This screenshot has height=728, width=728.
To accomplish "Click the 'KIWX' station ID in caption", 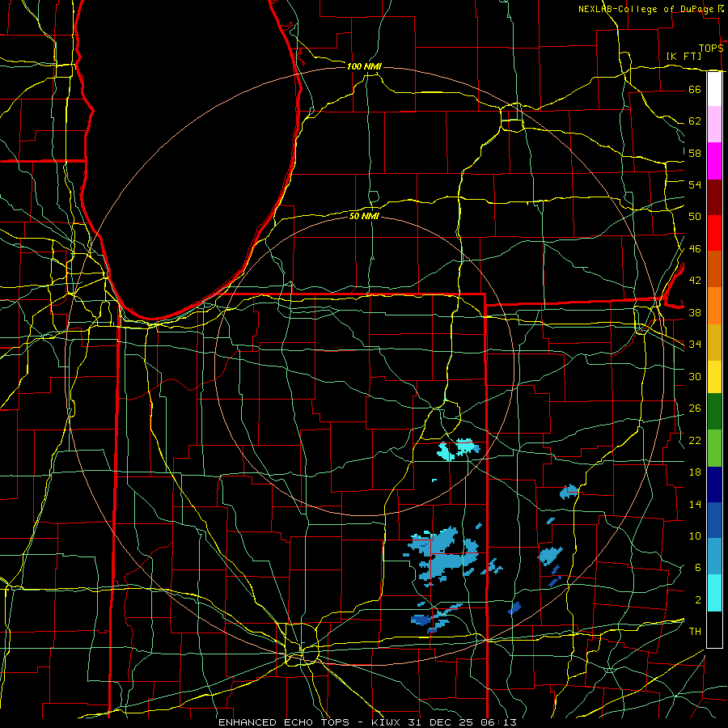I will point(387,722).
